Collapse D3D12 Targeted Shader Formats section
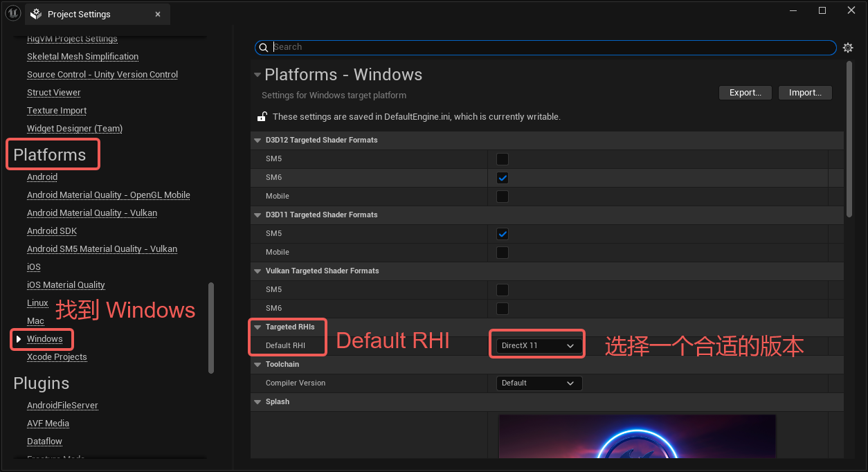Viewport: 868px width, 472px height. pyautogui.click(x=257, y=140)
